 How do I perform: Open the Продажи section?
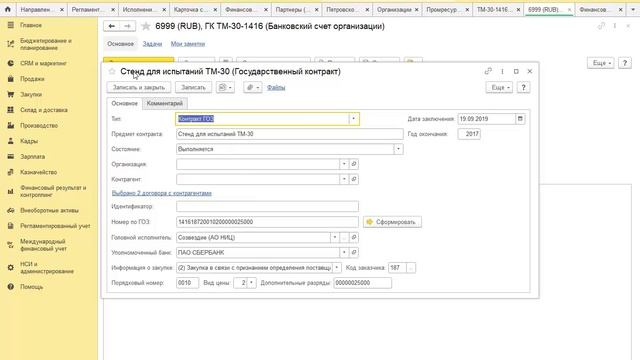pos(32,79)
